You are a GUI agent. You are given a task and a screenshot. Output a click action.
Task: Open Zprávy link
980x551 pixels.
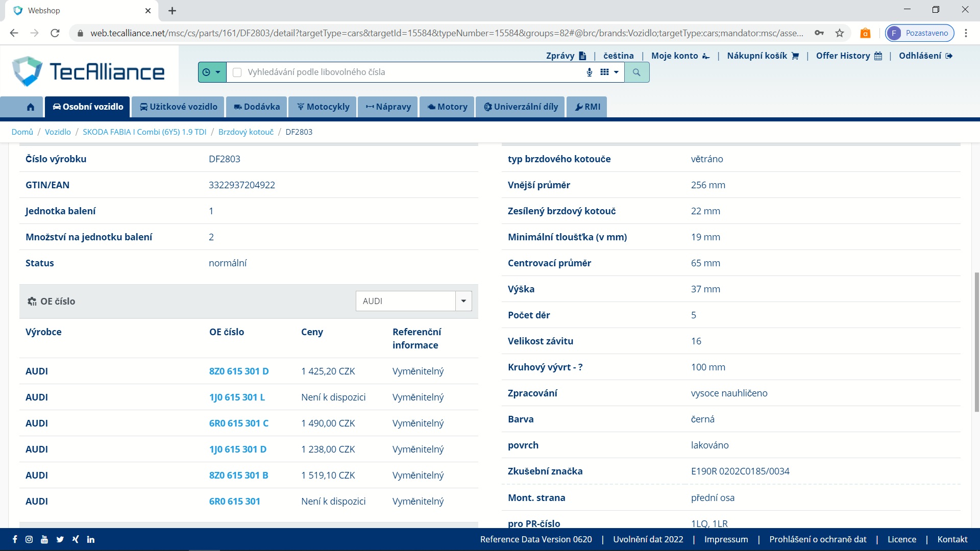point(566,56)
